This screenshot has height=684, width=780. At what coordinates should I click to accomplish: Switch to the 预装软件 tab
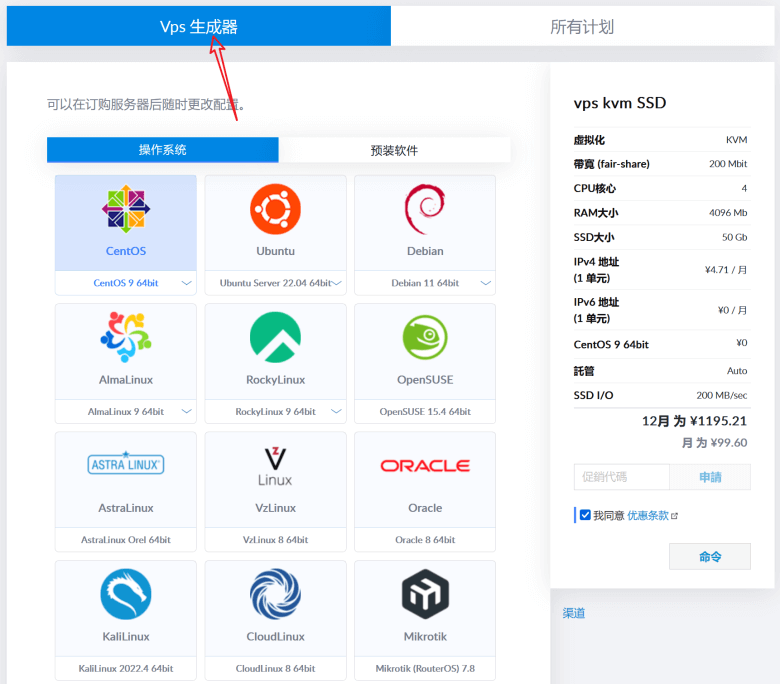pyautogui.click(x=394, y=150)
